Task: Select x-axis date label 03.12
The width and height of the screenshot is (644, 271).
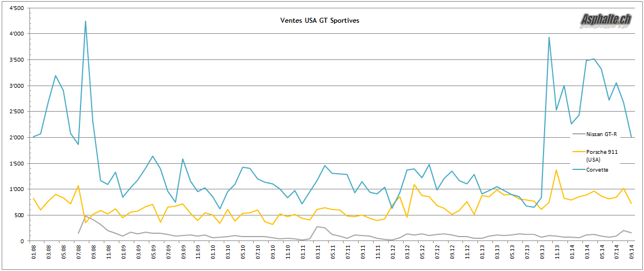Action: (x=407, y=252)
